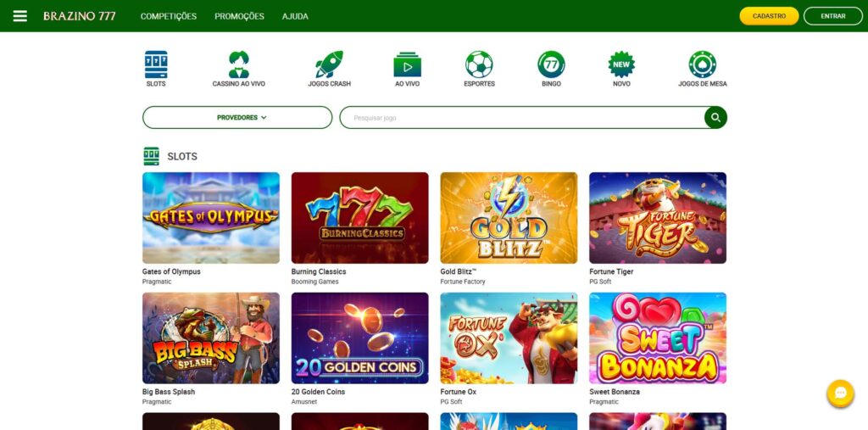The image size is (868, 430).
Task: Open the Gold Blitz thumbnail
Action: pos(509,218)
